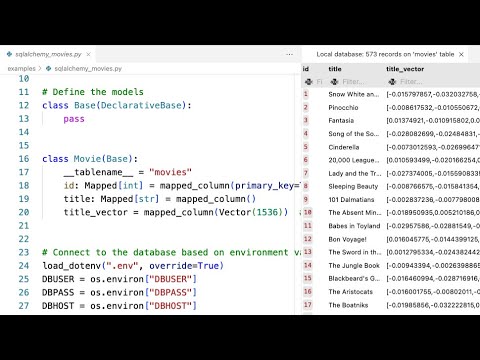
Task: Select the 'Fantasia' title cell
Action: [341, 120]
